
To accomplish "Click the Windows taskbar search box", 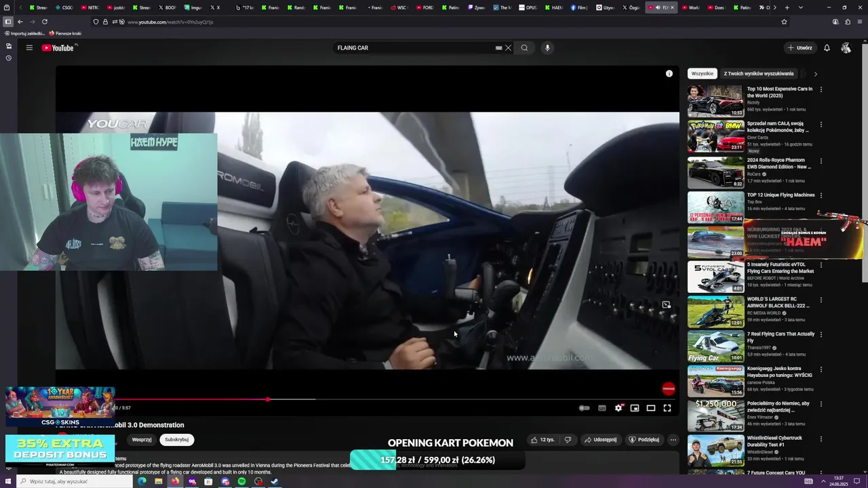I will coord(75,481).
